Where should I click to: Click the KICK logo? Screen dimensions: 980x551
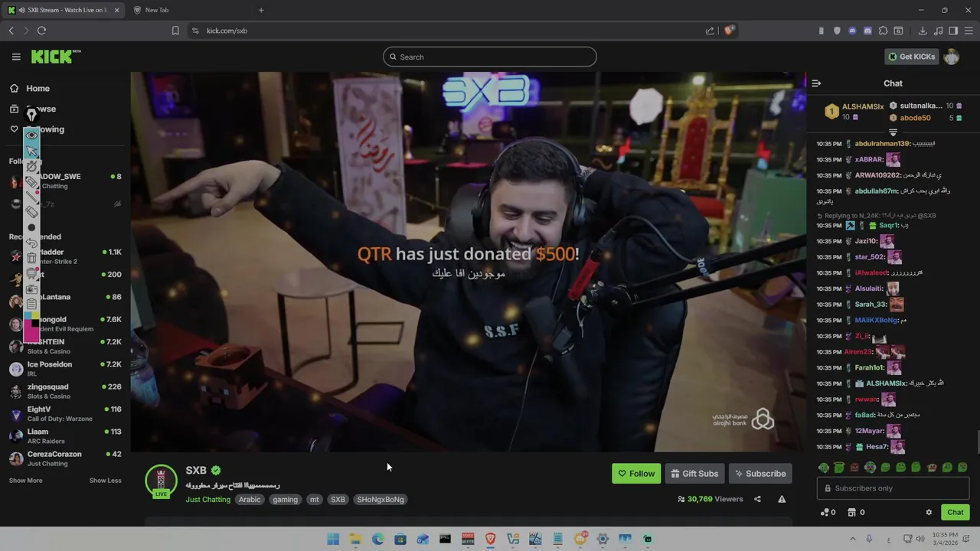click(x=55, y=57)
